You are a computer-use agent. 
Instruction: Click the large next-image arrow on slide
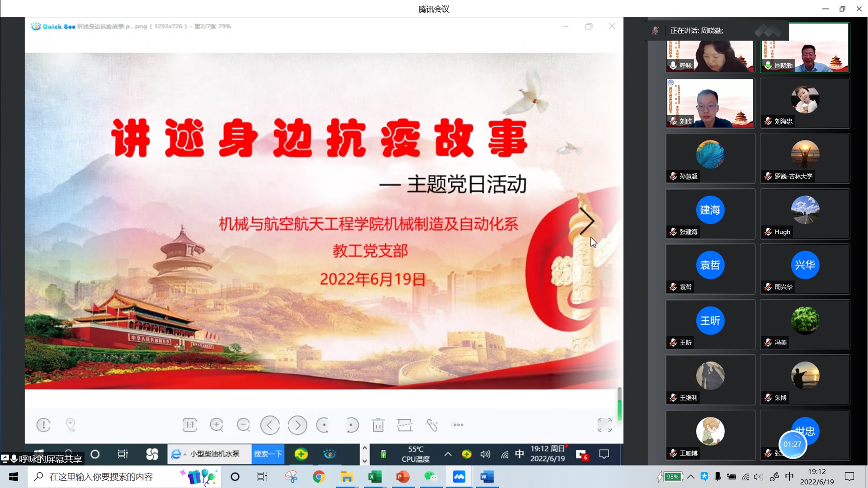click(586, 221)
